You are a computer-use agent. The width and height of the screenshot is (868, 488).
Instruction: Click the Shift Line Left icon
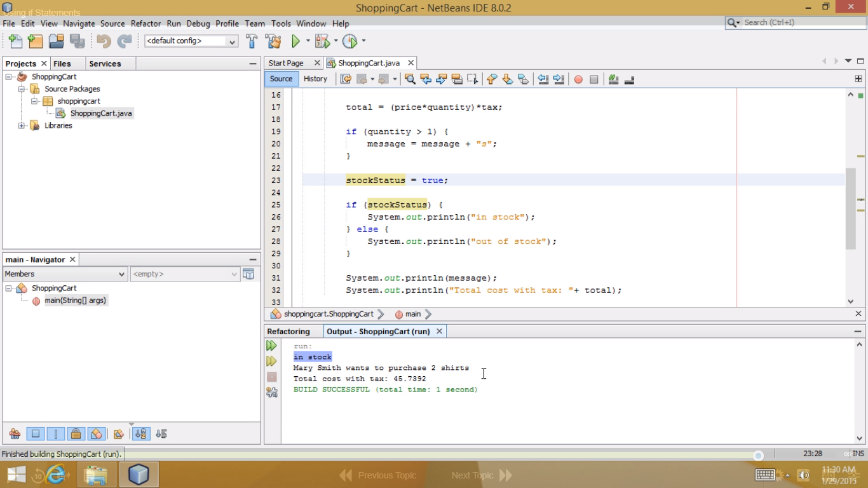tap(543, 79)
